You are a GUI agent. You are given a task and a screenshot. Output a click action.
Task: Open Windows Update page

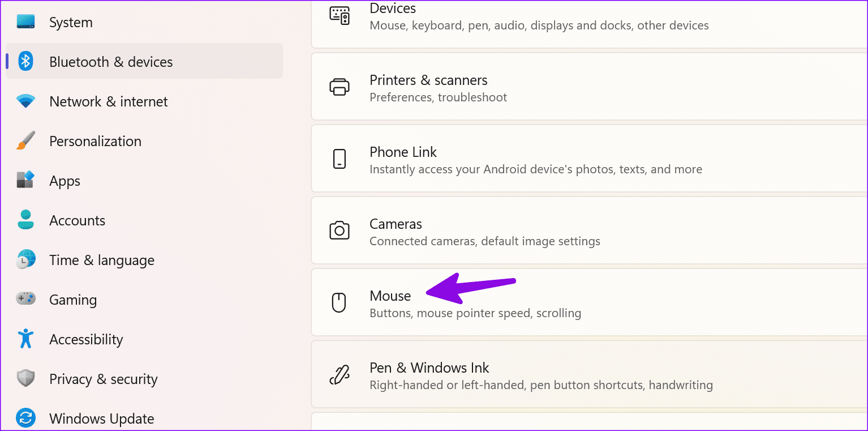click(144, 419)
